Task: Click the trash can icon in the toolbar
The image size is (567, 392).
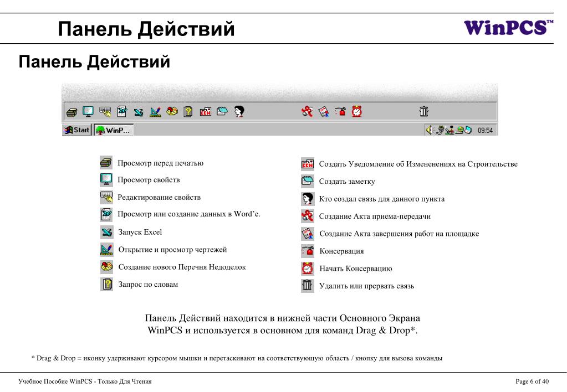Action: [424, 111]
